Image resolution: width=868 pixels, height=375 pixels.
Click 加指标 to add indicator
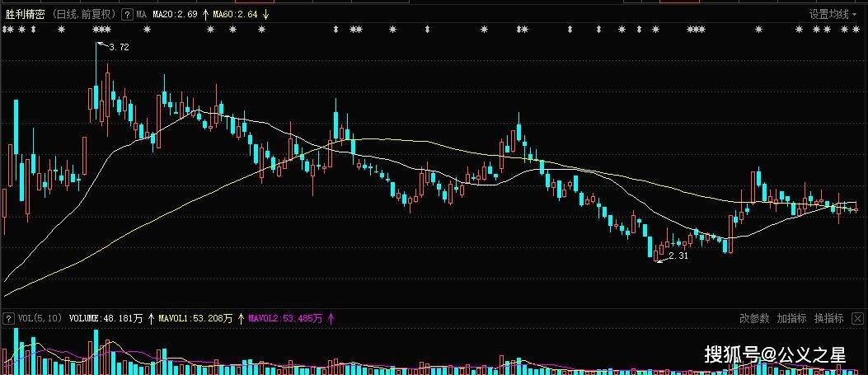pos(791,318)
